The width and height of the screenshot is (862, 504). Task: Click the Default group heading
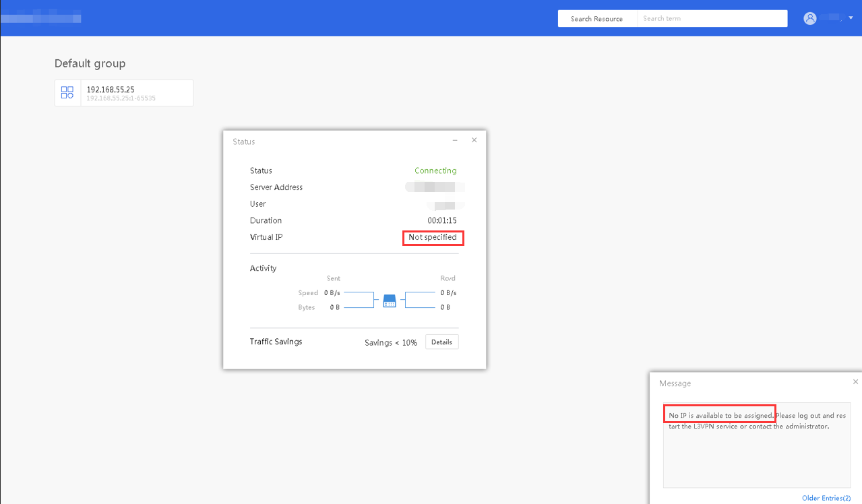pos(90,63)
